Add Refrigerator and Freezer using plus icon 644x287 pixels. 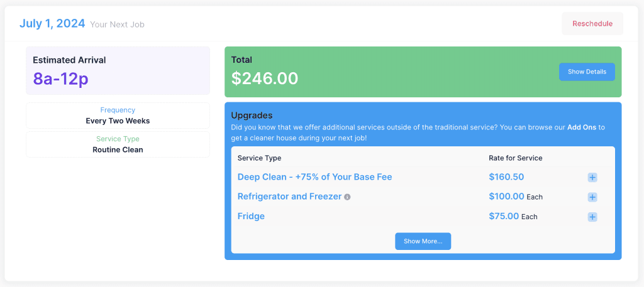[592, 197]
